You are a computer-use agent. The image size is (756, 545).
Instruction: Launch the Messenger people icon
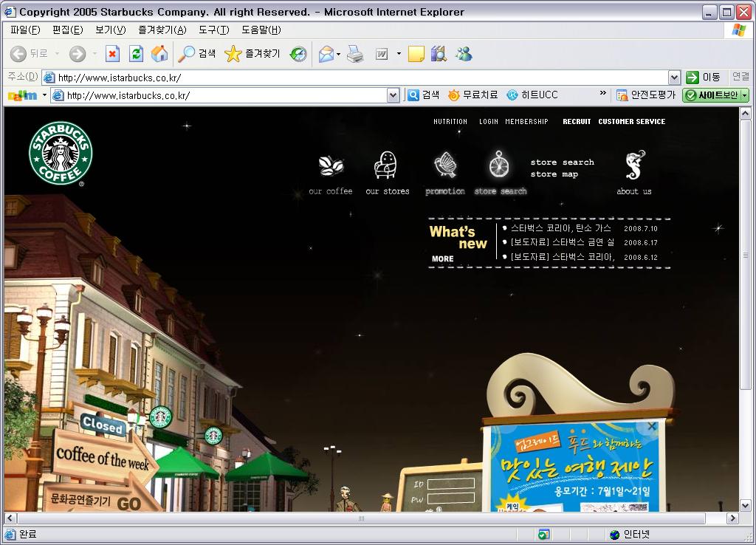tap(464, 54)
